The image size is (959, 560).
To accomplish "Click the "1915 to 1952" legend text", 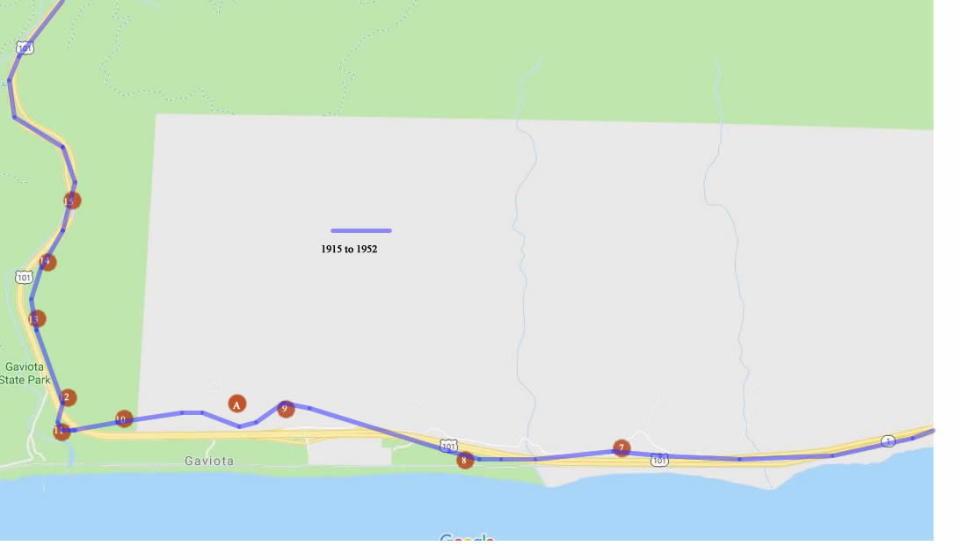I will point(349,250).
